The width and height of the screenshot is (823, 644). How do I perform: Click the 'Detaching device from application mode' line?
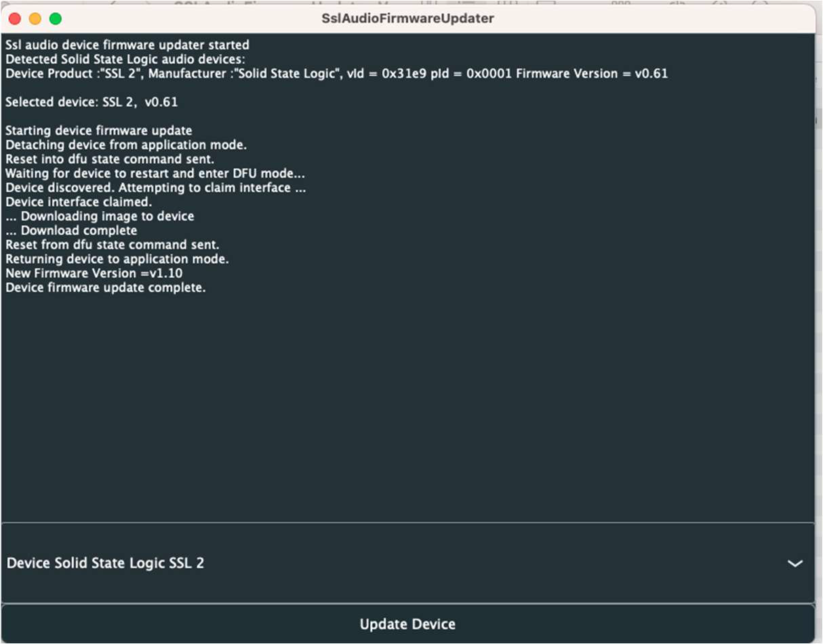click(x=126, y=145)
